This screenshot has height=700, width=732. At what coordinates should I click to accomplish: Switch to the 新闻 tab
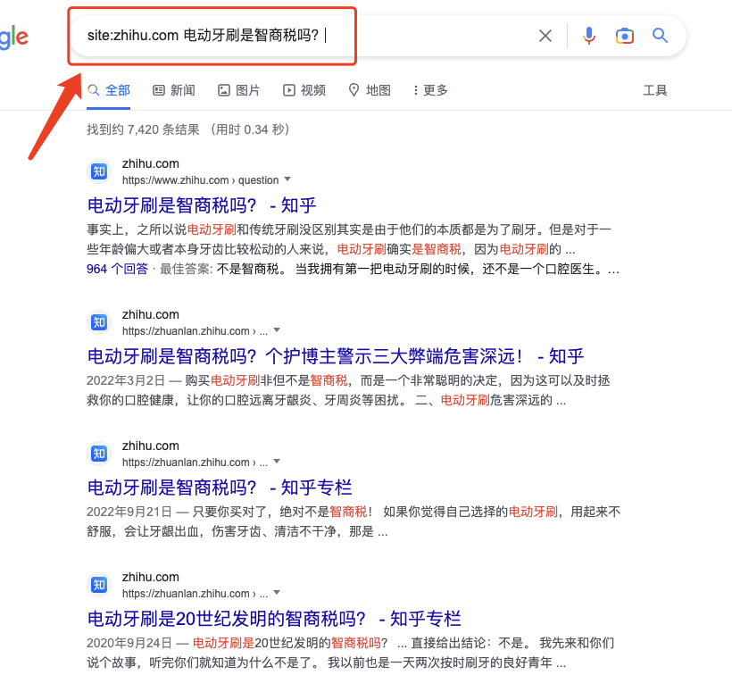(x=174, y=90)
